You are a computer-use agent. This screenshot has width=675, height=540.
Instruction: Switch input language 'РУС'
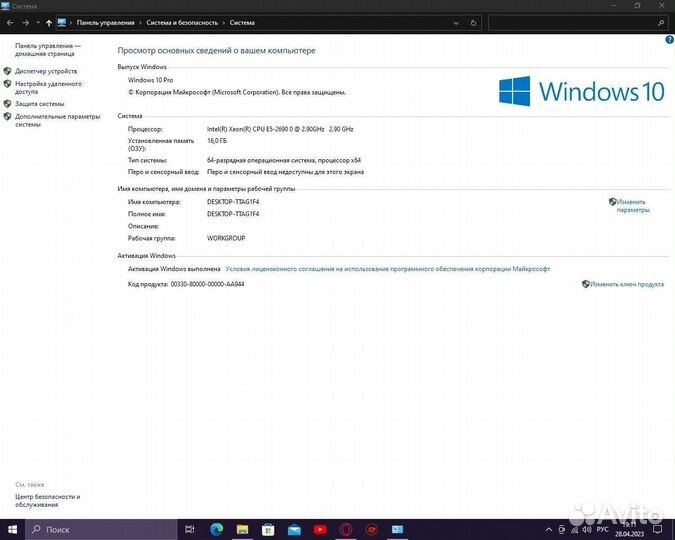pyautogui.click(x=602, y=529)
